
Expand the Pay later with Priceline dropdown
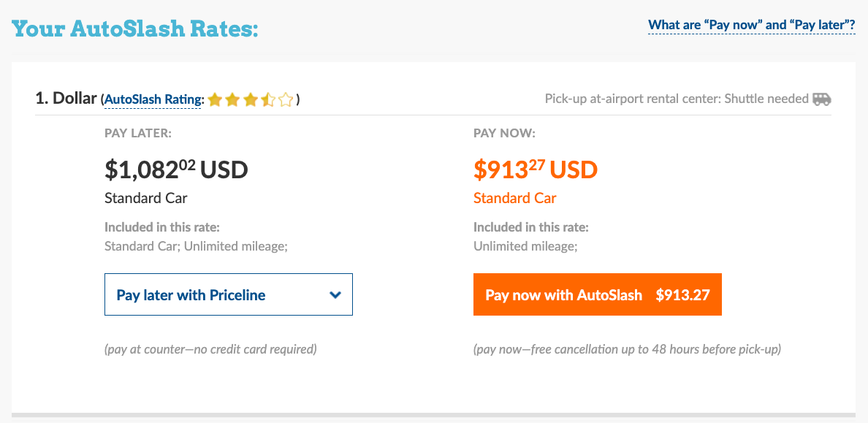tap(229, 294)
